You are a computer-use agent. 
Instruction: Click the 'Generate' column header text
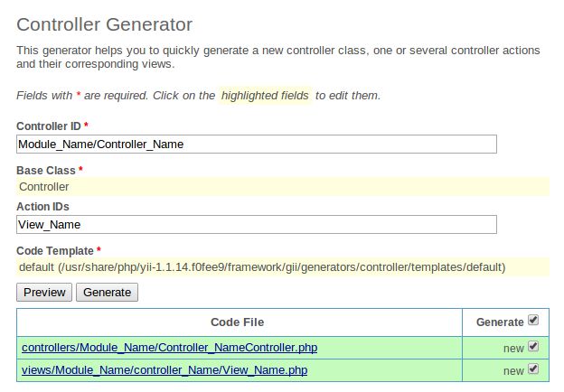tap(500, 322)
